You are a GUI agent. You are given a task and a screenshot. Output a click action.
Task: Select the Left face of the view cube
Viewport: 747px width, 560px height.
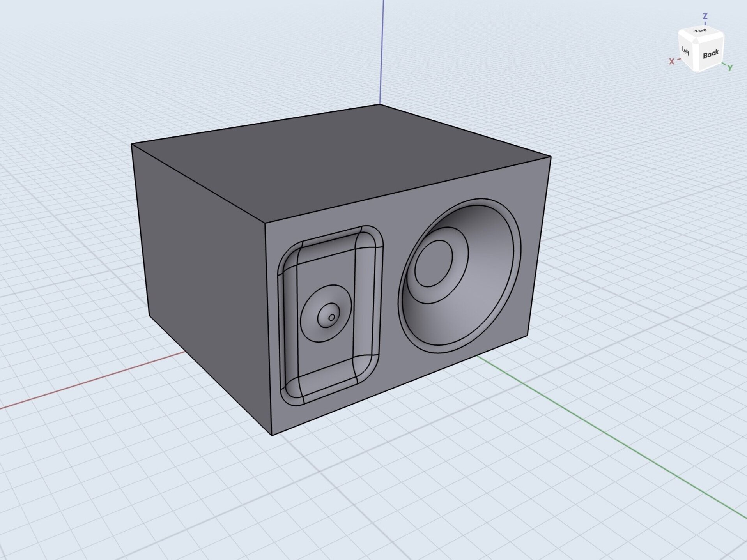pyautogui.click(x=686, y=51)
